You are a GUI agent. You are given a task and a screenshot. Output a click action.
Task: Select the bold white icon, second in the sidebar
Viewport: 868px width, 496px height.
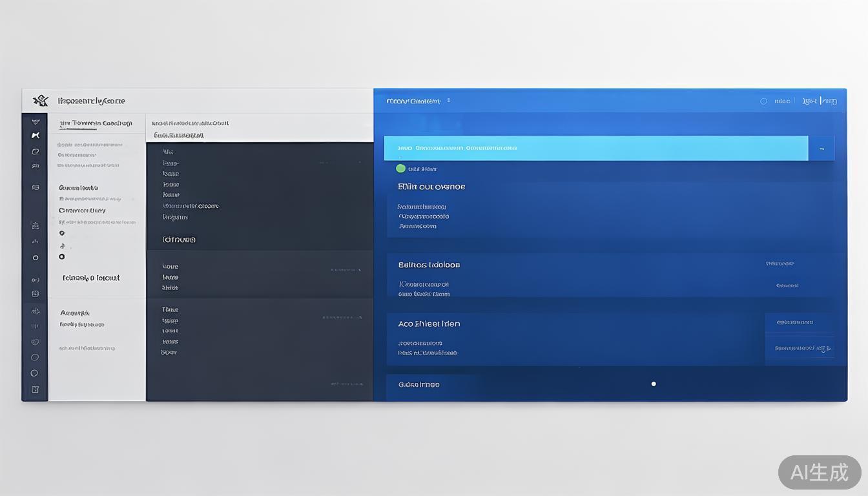[x=36, y=135]
